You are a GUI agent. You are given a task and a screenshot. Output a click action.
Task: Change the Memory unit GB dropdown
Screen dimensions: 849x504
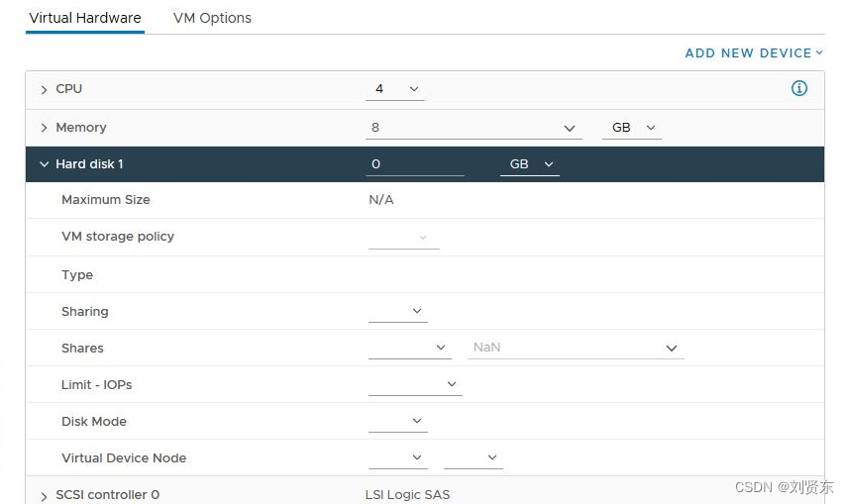(632, 128)
